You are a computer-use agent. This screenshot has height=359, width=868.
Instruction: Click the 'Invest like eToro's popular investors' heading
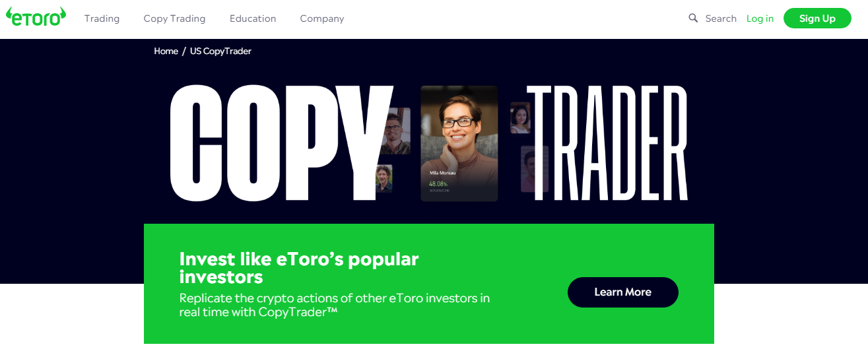click(x=299, y=267)
